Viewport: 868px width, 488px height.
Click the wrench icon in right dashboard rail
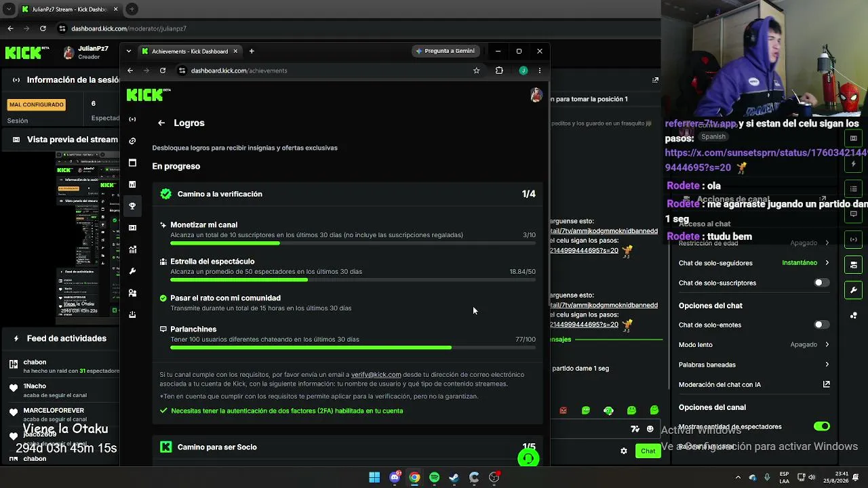[x=854, y=290]
